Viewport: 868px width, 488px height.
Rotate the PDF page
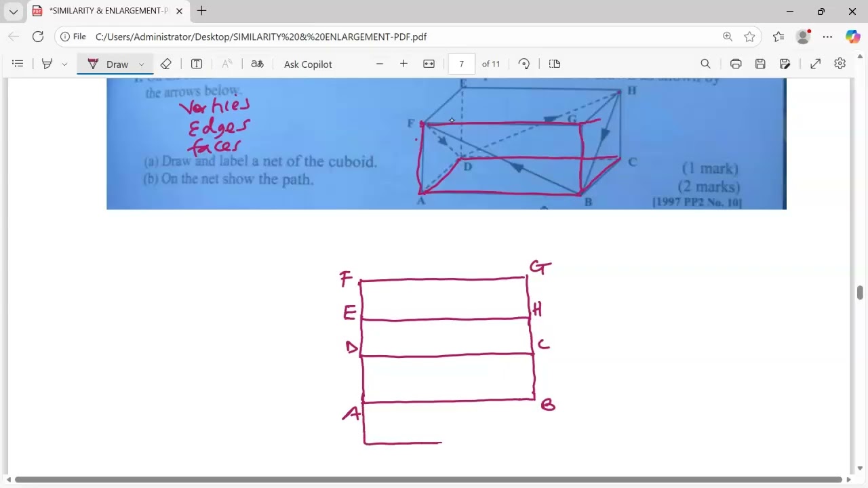coord(524,64)
